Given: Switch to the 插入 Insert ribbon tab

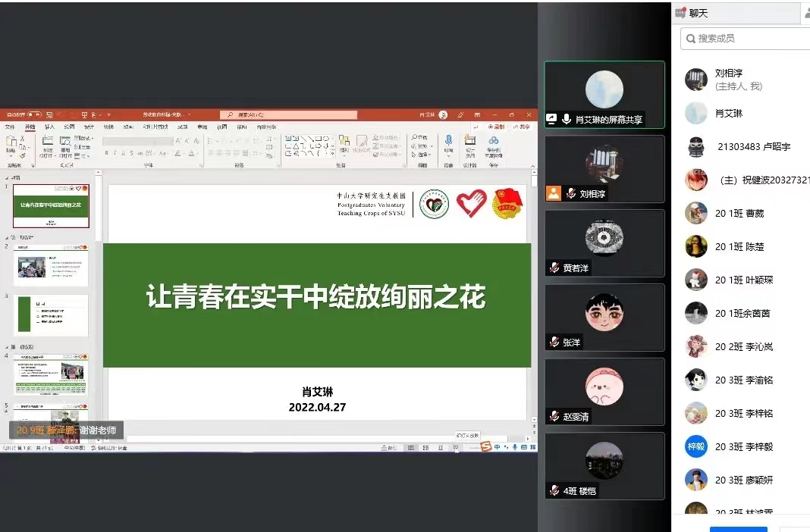Looking at the screenshot, I should click(x=49, y=127).
